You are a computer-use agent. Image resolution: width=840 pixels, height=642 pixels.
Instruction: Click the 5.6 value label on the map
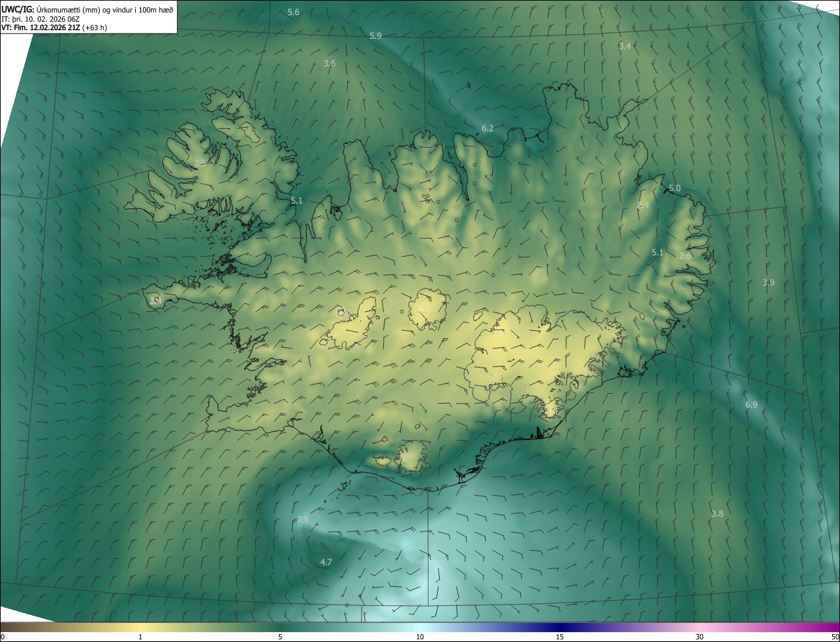point(293,12)
